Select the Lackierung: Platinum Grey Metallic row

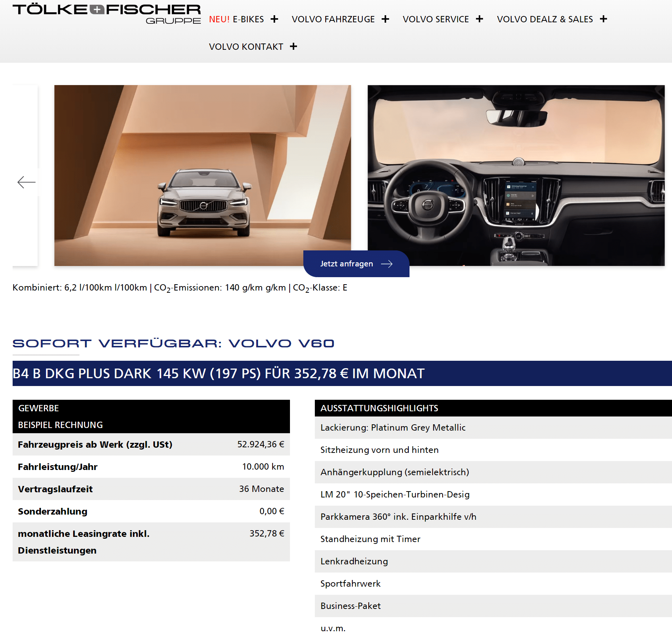click(x=493, y=428)
